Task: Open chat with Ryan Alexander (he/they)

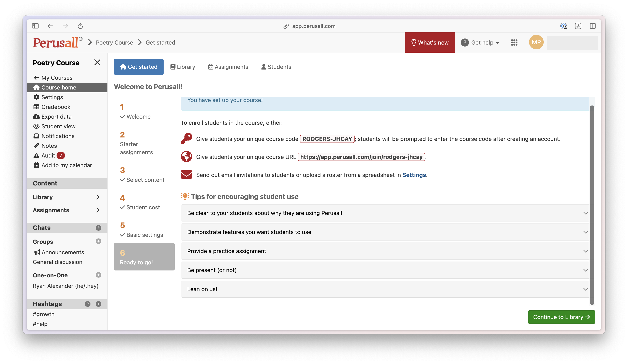Action: (x=65, y=286)
